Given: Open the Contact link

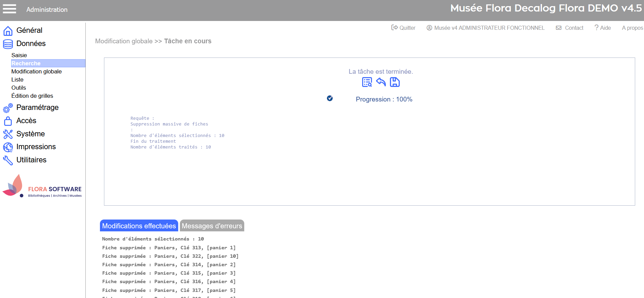Looking at the screenshot, I should [570, 28].
